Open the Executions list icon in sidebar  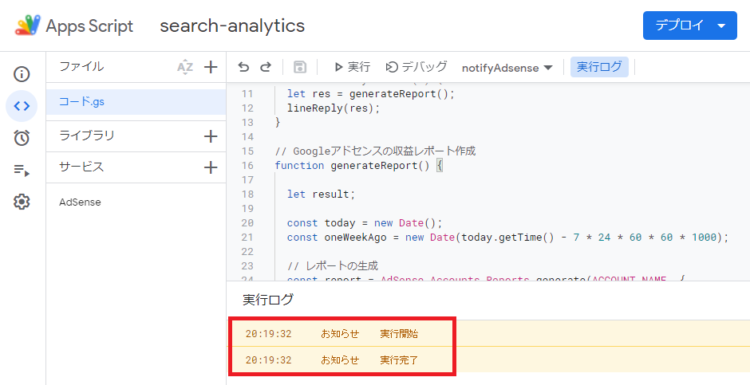[22, 170]
